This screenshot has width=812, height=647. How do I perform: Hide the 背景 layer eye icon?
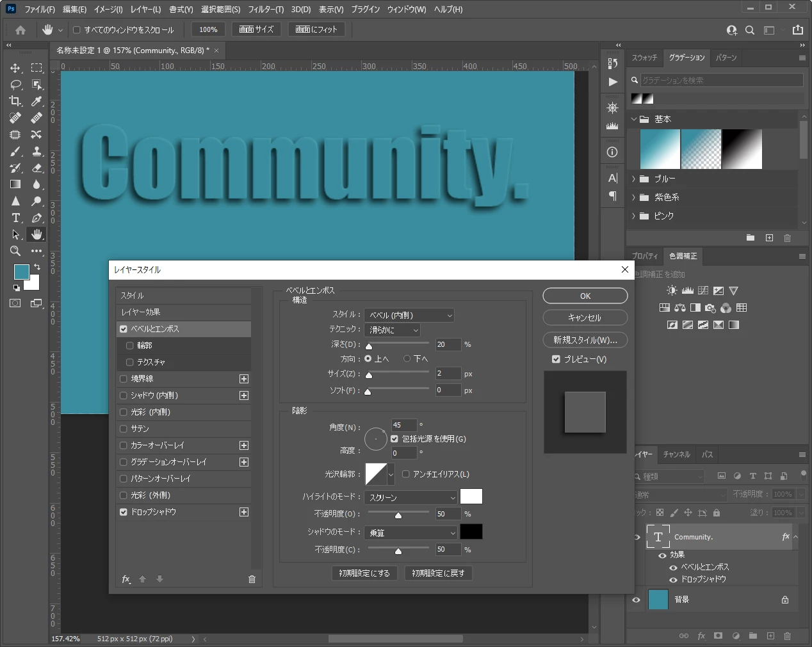click(636, 600)
